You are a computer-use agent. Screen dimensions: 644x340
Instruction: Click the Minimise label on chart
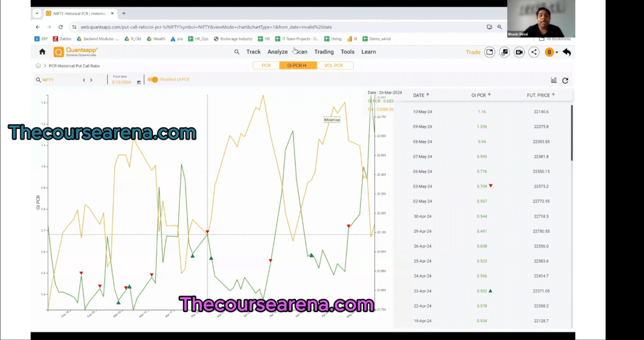click(x=332, y=120)
